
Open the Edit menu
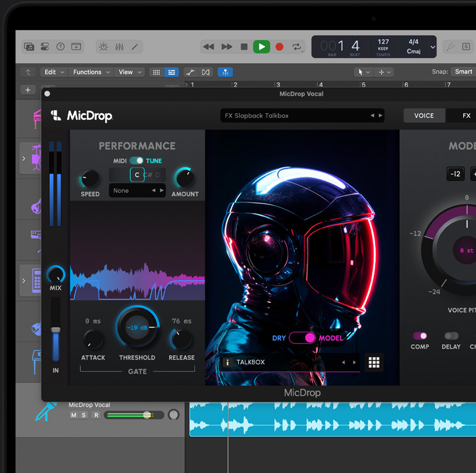tap(54, 72)
